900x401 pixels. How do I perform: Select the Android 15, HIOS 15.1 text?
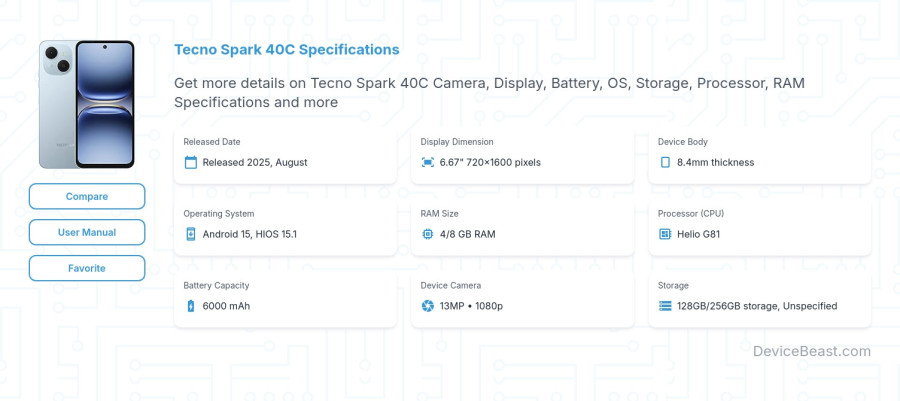[x=250, y=234]
